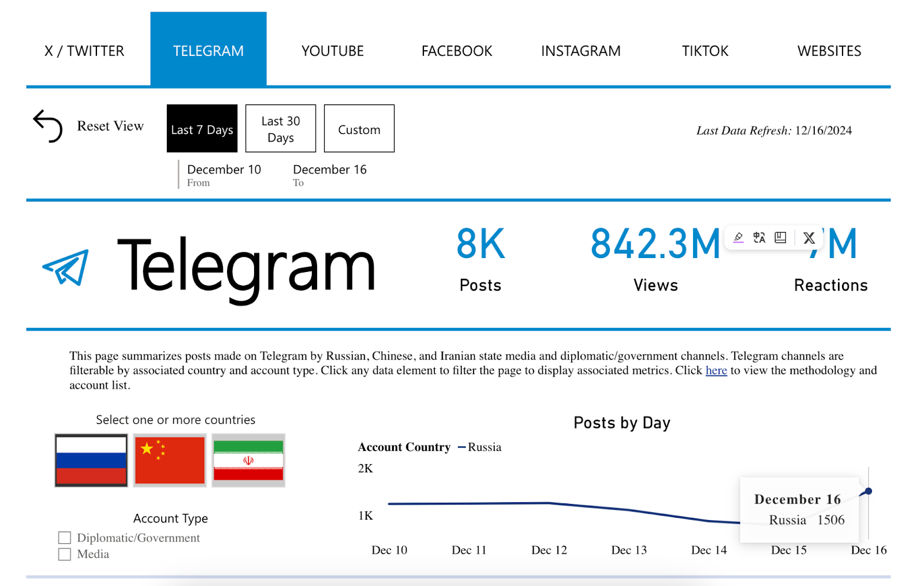The width and height of the screenshot is (924, 586).
Task: Open the YOUTUBE tab
Action: point(333,51)
